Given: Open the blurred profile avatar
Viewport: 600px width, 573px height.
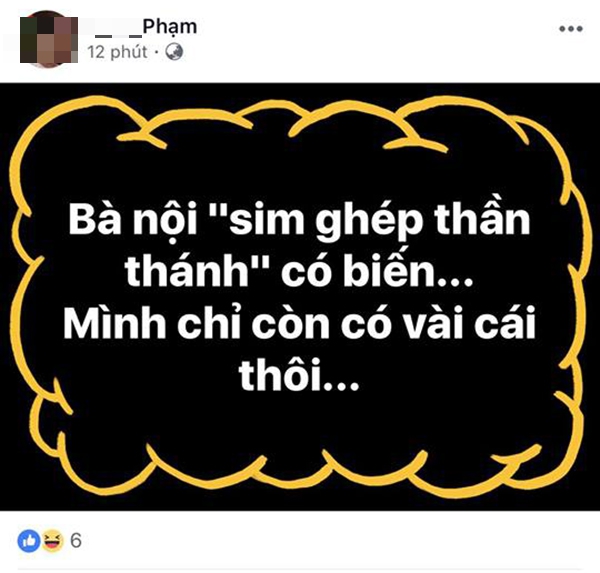Looking at the screenshot, I should (49, 39).
